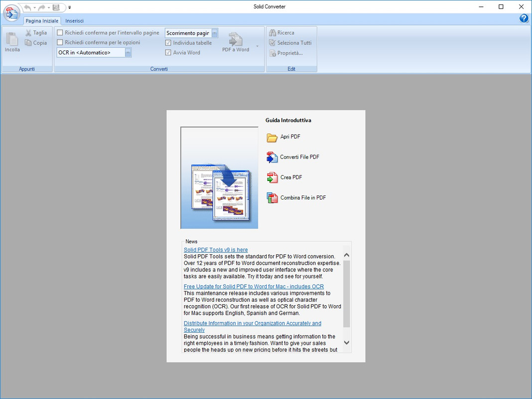Toggle the Avvia Word checkbox

tap(168, 53)
